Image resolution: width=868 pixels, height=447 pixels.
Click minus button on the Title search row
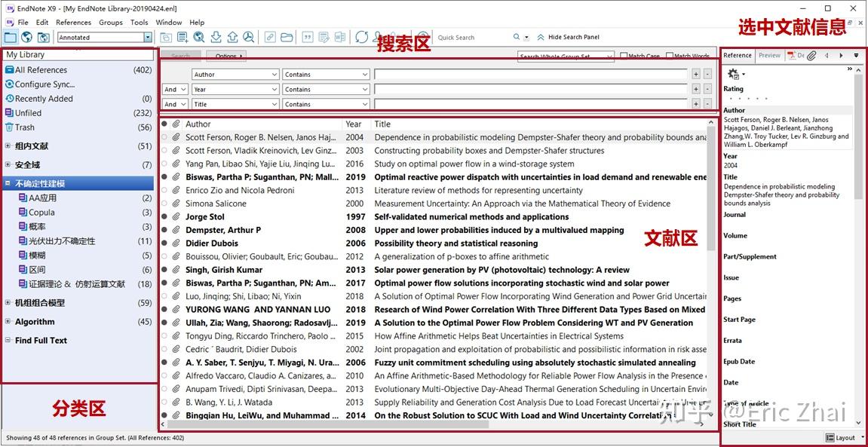707,104
